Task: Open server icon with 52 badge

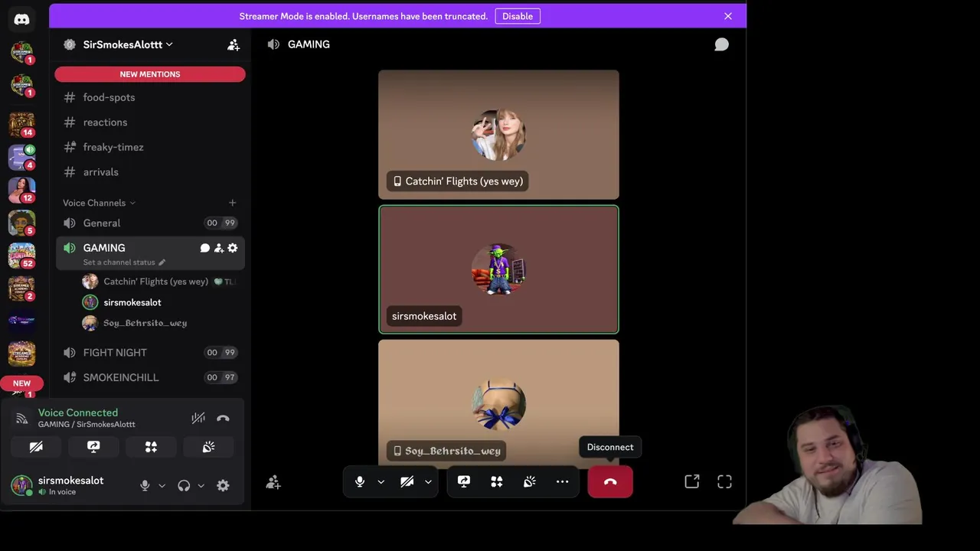Action: pos(21,256)
